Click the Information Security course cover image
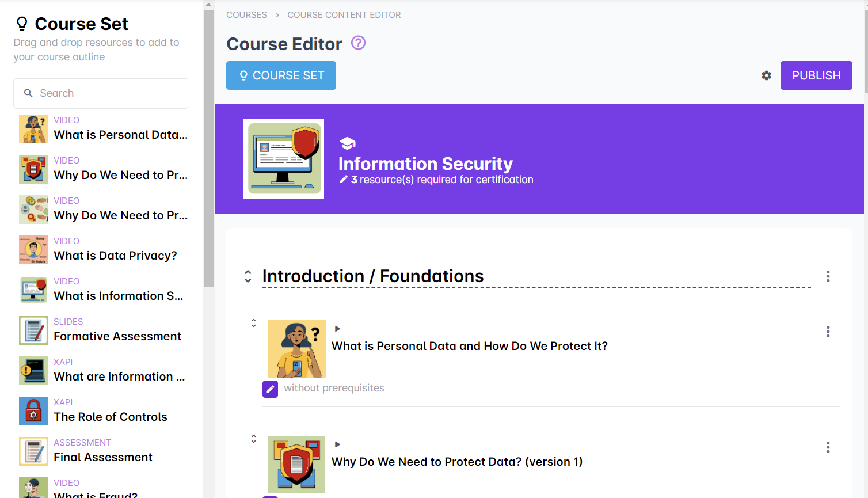Image resolution: width=868 pixels, height=498 pixels. 284,159
